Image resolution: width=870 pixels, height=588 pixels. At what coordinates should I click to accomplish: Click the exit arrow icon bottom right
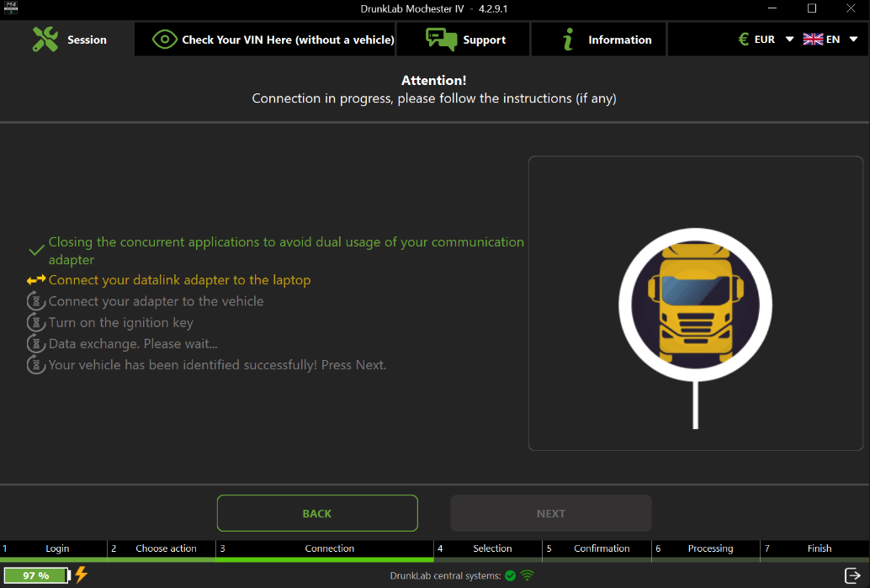(855, 575)
